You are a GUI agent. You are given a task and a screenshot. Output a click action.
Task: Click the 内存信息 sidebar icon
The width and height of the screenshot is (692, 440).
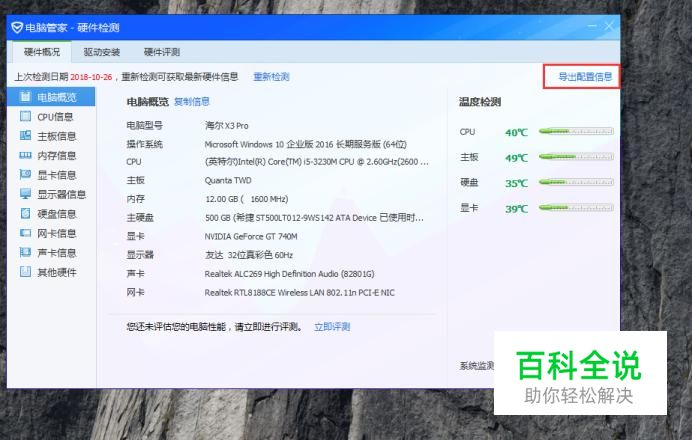(x=25, y=155)
